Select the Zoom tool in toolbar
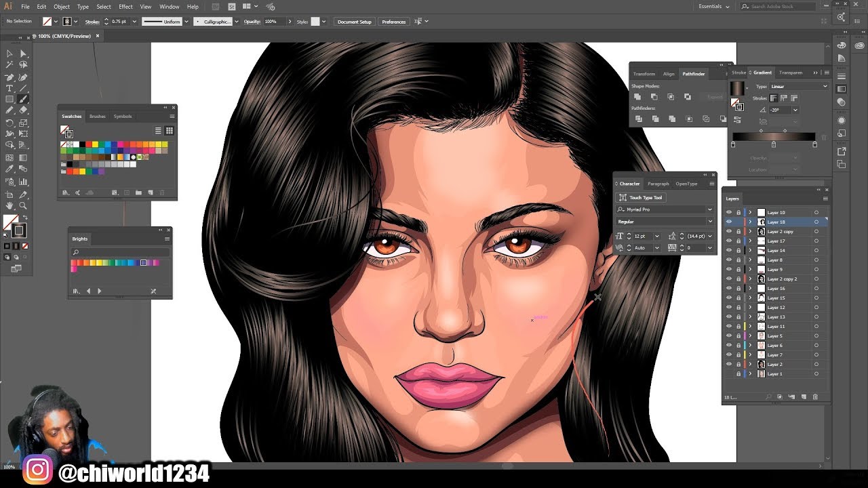 [x=23, y=205]
